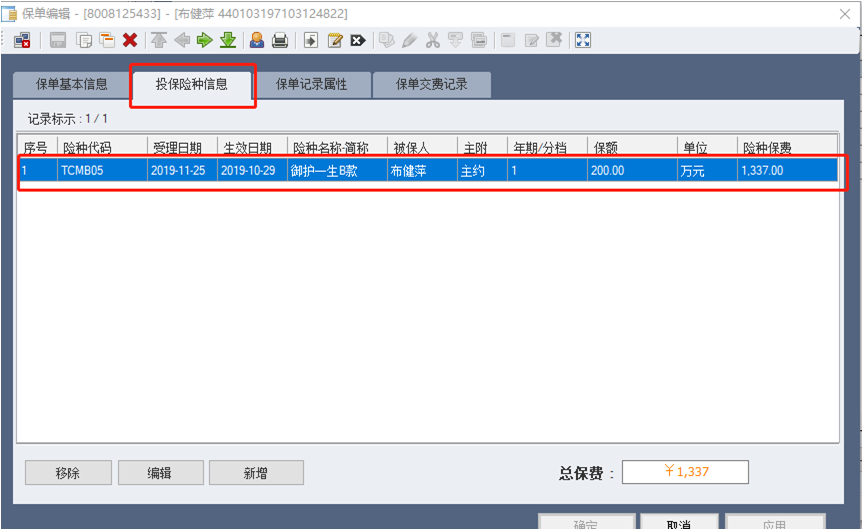Open the user profile icon in toolbar

pyautogui.click(x=257, y=40)
